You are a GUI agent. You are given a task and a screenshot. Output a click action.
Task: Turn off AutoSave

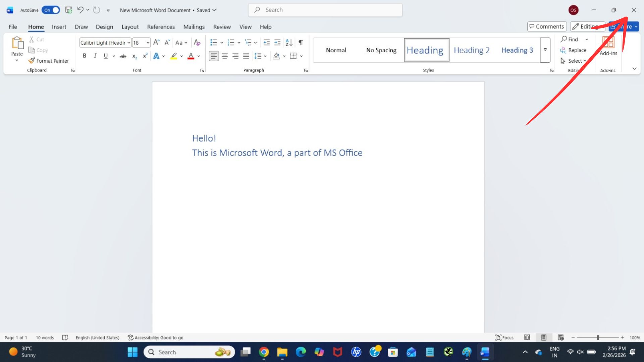point(50,10)
